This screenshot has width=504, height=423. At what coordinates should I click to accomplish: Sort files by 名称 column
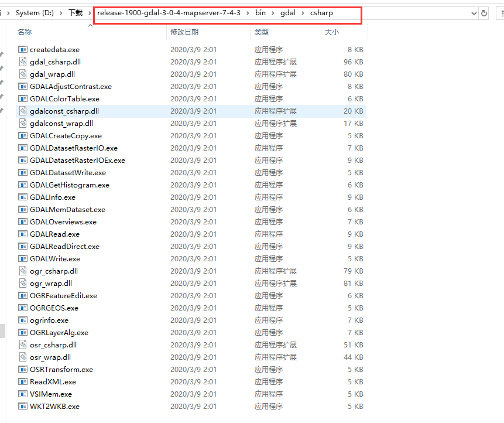click(x=25, y=32)
